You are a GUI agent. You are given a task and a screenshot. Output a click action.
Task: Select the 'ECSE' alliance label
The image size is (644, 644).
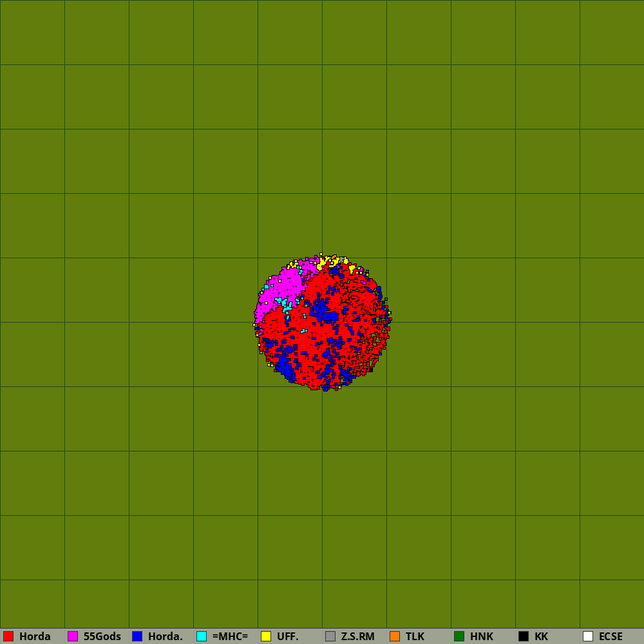(611, 637)
